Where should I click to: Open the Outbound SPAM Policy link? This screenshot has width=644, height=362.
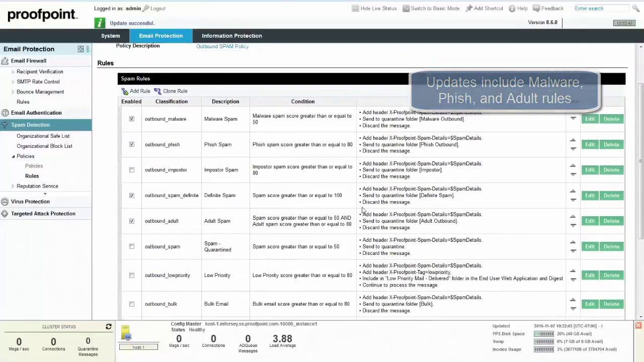coord(222,46)
